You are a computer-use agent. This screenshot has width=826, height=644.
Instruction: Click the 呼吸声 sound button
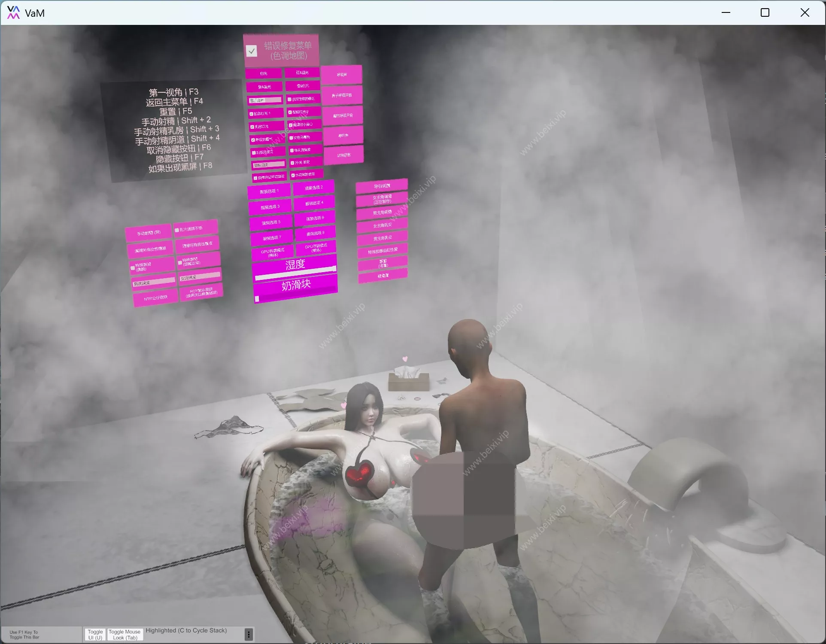[x=342, y=75]
